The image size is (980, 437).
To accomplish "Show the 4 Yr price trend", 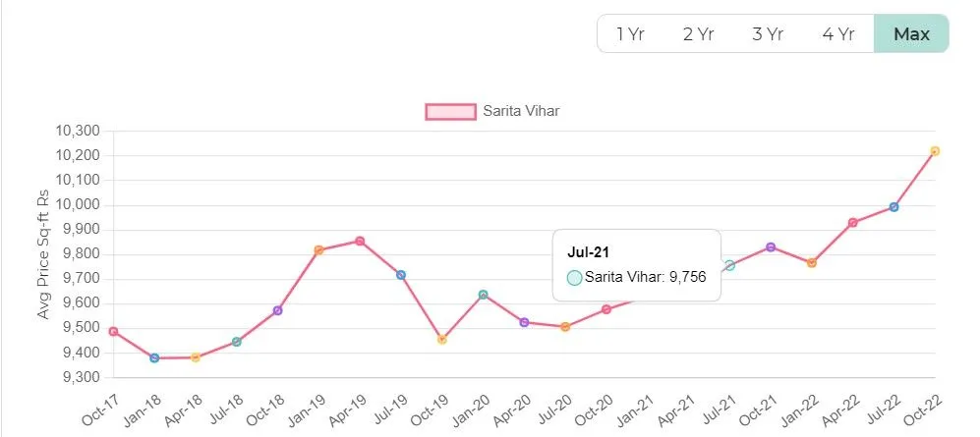I will pos(837,34).
